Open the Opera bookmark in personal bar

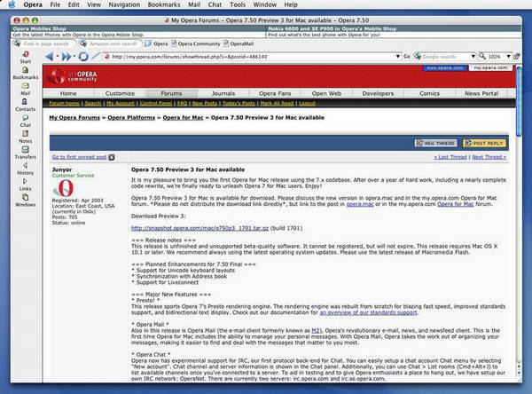tap(156, 43)
